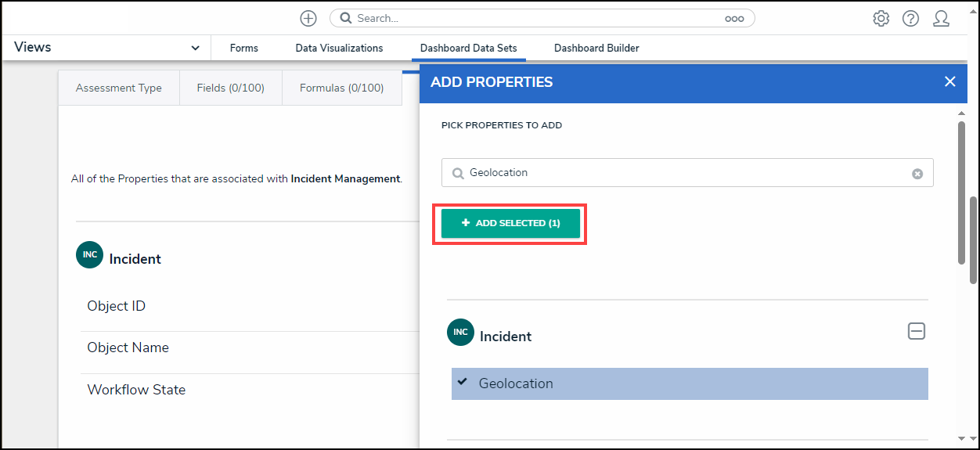Click the plus create-new icon
Viewport: 980px width, 450px height.
(x=308, y=18)
